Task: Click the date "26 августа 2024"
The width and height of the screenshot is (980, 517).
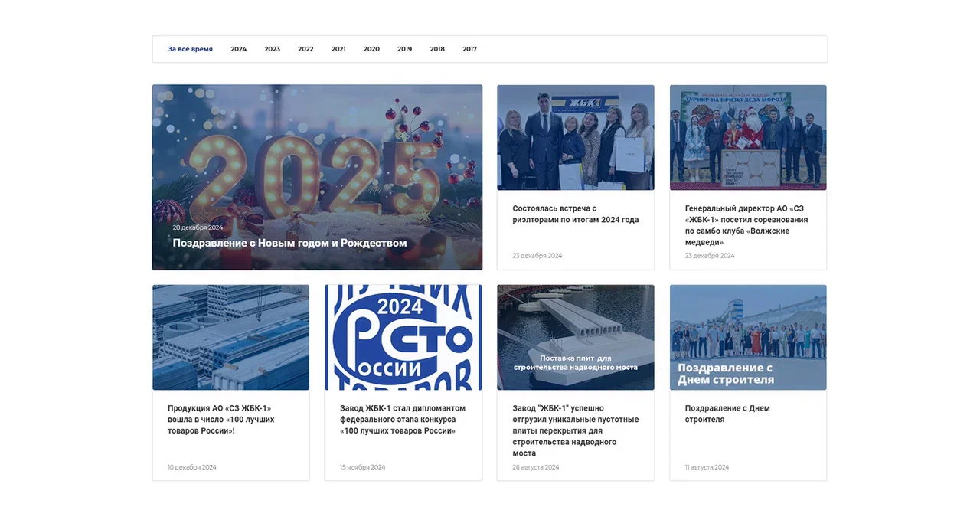Action: tap(536, 467)
